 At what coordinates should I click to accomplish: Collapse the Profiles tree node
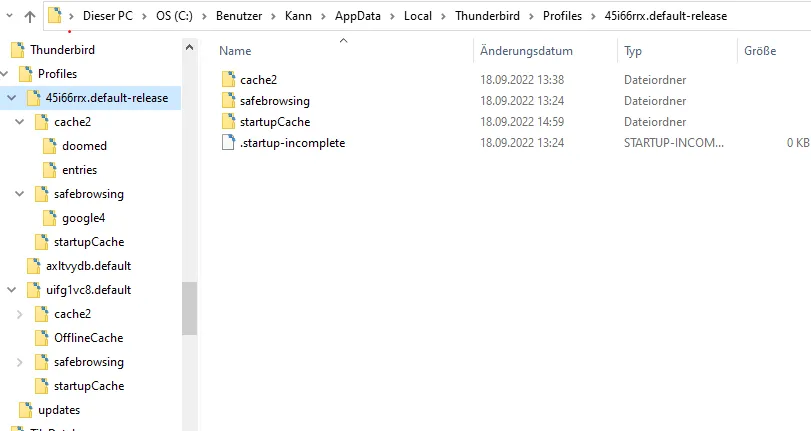click(5, 74)
